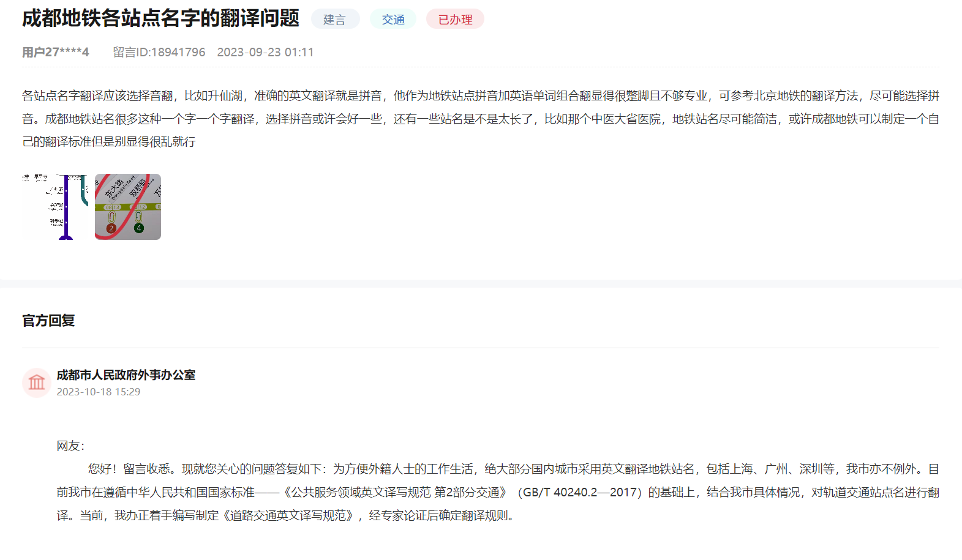Click the post title 成都地铁各站点名字的翻译问题
The height and width of the screenshot is (560, 962).
click(x=160, y=18)
